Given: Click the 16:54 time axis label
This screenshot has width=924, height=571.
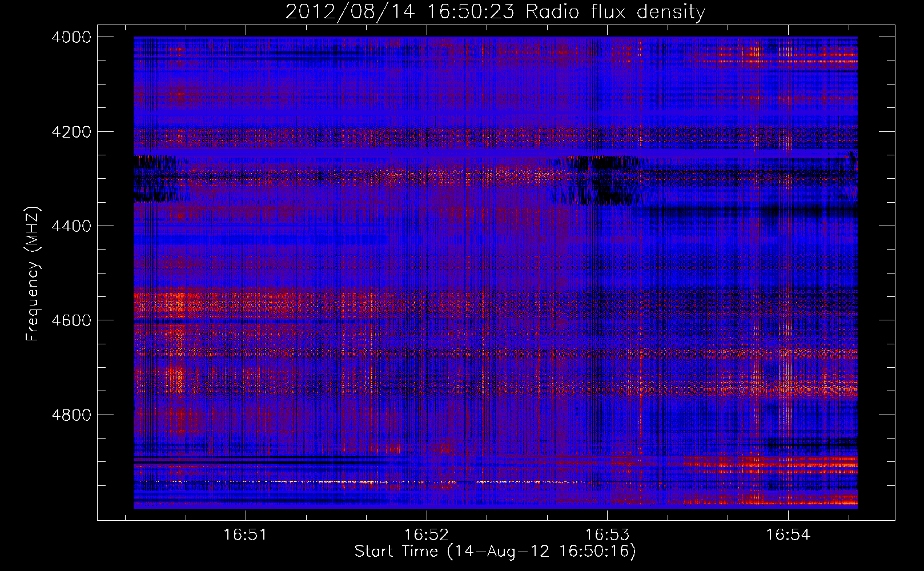Looking at the screenshot, I should (788, 535).
